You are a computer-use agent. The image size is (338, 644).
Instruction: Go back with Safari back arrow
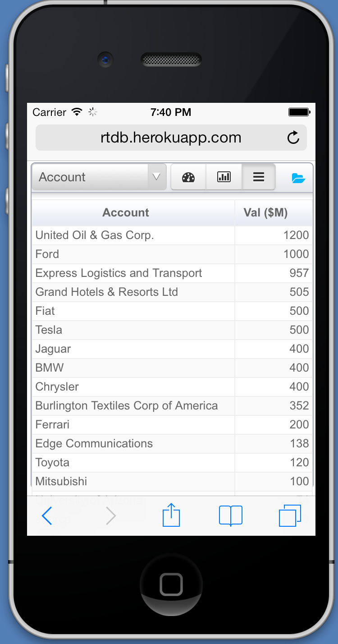[x=47, y=515]
